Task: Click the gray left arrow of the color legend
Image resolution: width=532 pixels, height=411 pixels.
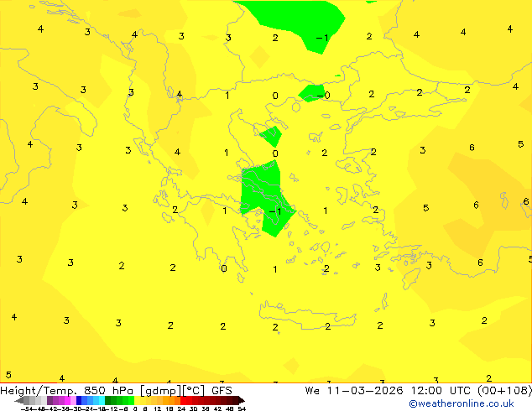Action: pyautogui.click(x=19, y=400)
